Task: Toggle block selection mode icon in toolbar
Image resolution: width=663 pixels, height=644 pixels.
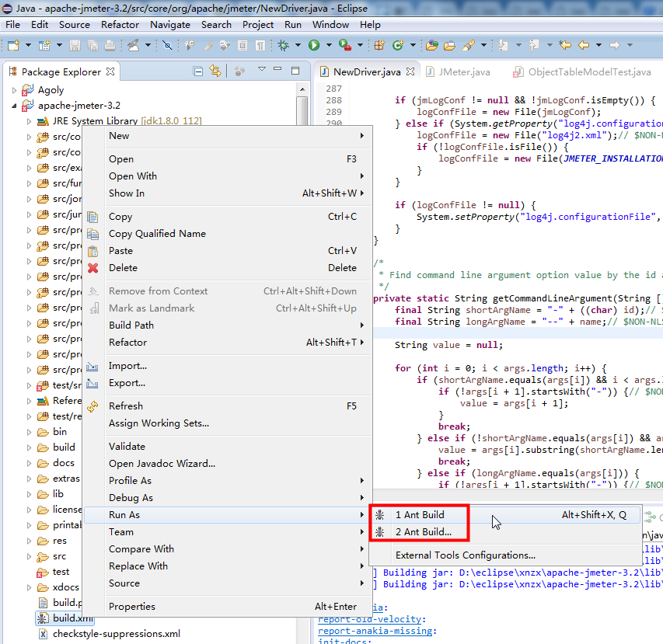Action: point(243,45)
